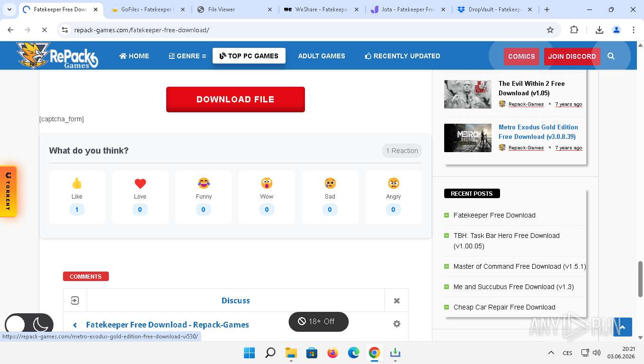644x364 pixels.
Task: Open the orange TORRENT side tab
Action: tap(8, 191)
